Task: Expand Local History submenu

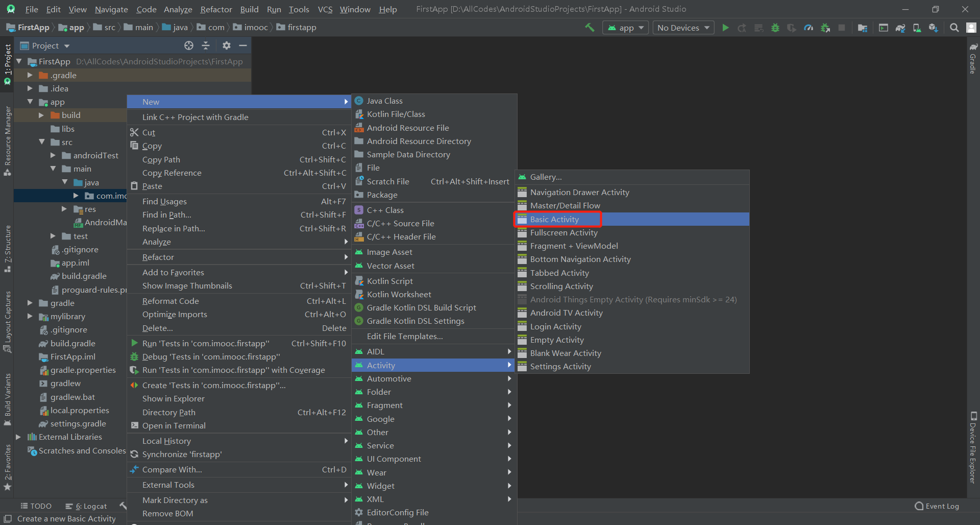Action: click(x=239, y=441)
